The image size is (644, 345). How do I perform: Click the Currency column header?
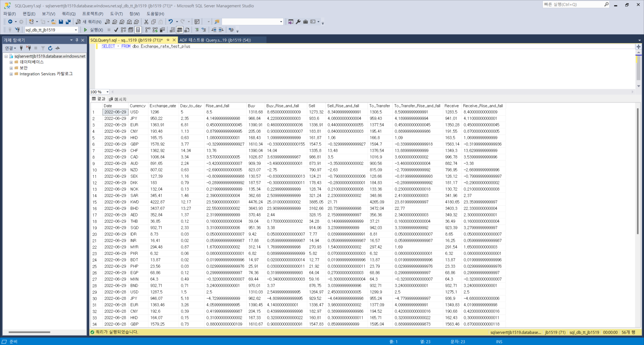pos(138,106)
